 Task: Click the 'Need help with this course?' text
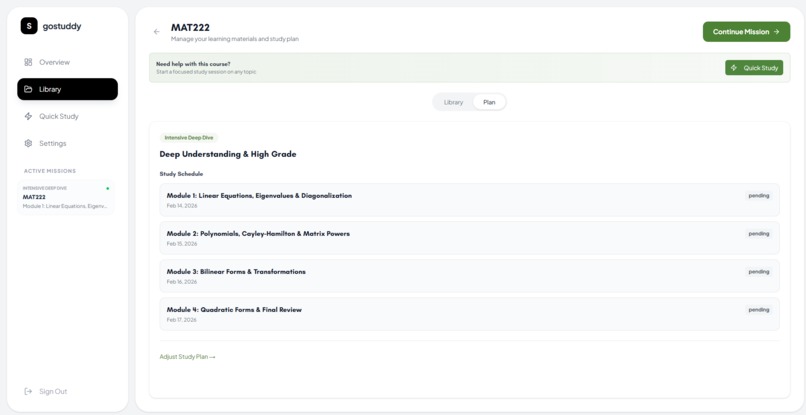coord(193,64)
